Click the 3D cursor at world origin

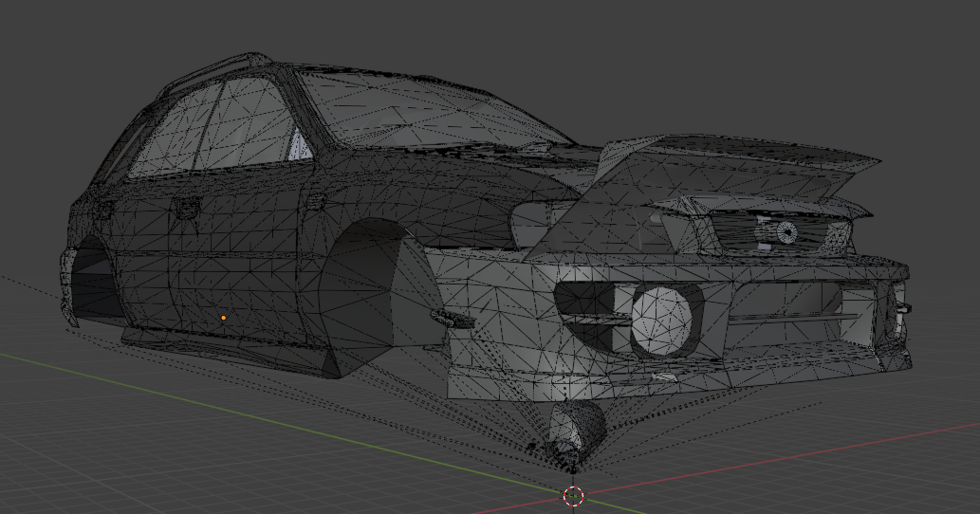click(574, 497)
